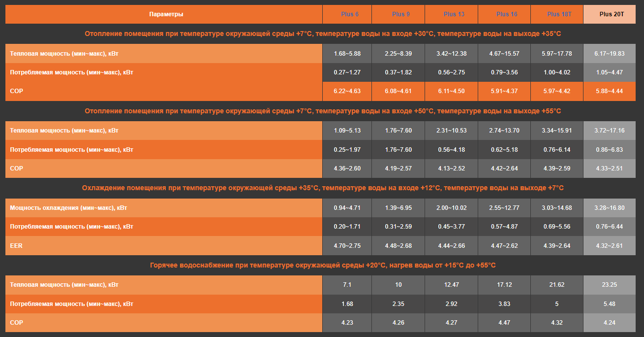Click the Параметры header cell
Image resolution: width=644 pixels, height=337 pixels.
point(166,14)
